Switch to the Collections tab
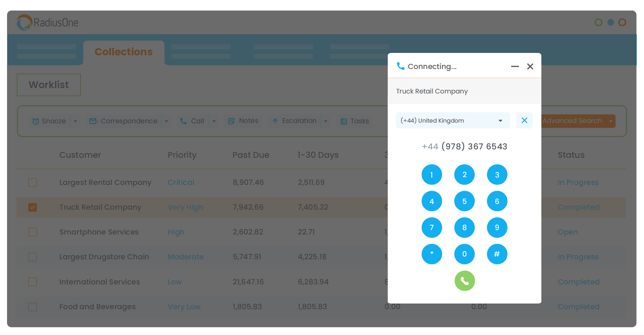Image resolution: width=644 pixels, height=335 pixels. 123,52
